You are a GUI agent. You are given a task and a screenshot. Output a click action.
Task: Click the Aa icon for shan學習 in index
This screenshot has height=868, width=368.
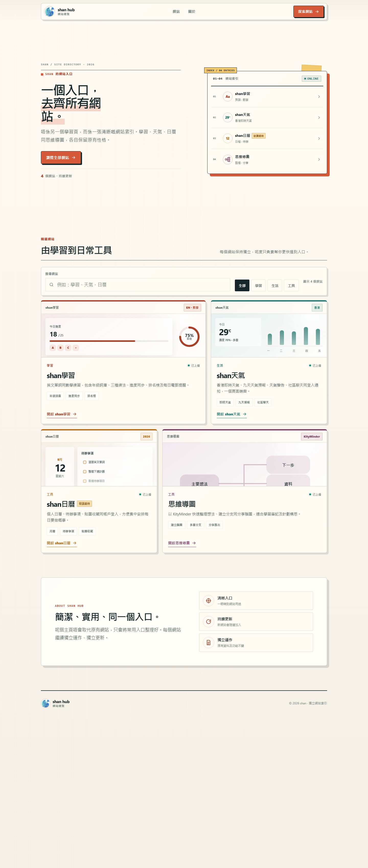pos(228,97)
